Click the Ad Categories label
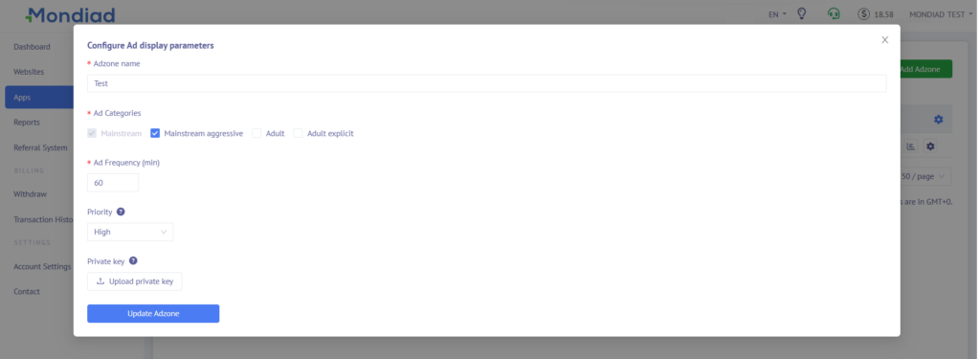The width and height of the screenshot is (980, 359). pyautogui.click(x=117, y=113)
